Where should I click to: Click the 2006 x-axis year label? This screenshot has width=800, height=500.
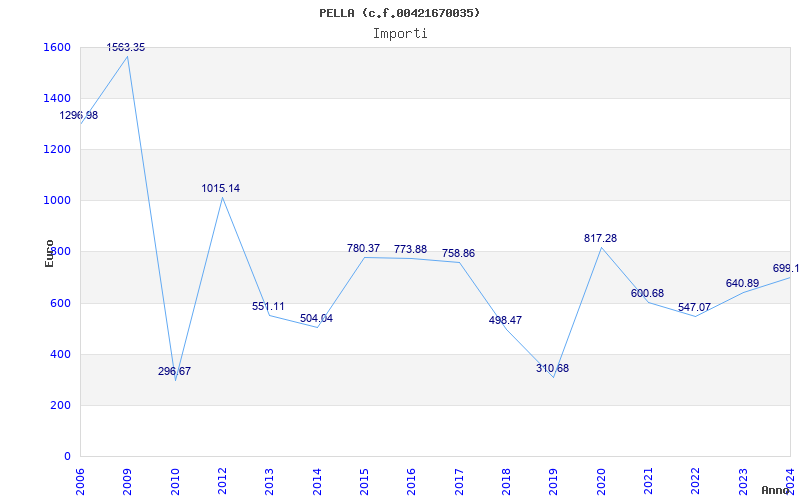[80, 481]
